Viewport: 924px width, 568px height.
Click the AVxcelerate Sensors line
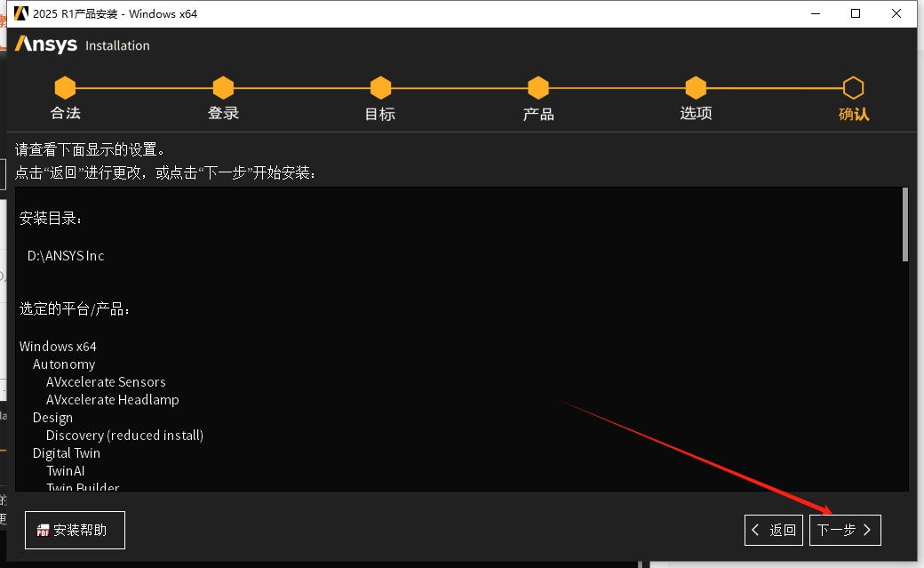106,381
